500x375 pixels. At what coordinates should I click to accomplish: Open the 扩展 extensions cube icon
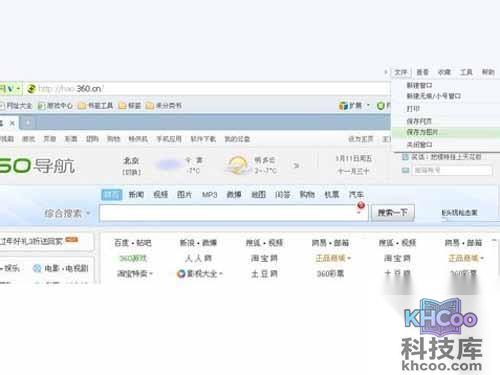click(x=343, y=106)
